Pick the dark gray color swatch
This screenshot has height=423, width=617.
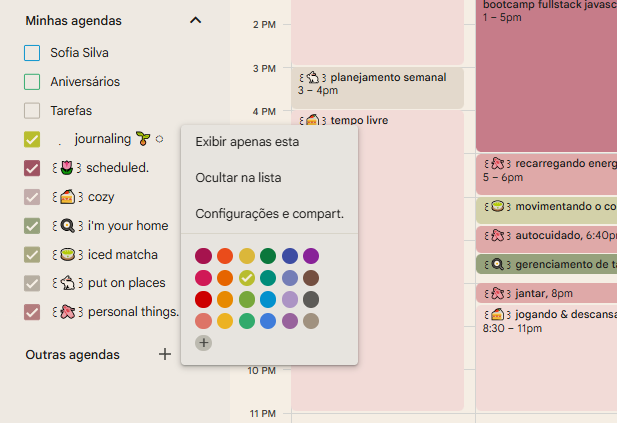point(311,299)
